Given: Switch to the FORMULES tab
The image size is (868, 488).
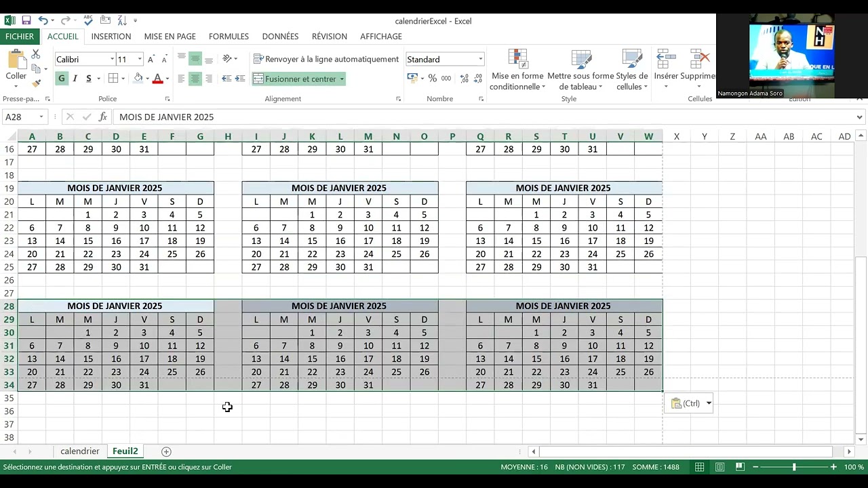Looking at the screenshot, I should coord(229,37).
